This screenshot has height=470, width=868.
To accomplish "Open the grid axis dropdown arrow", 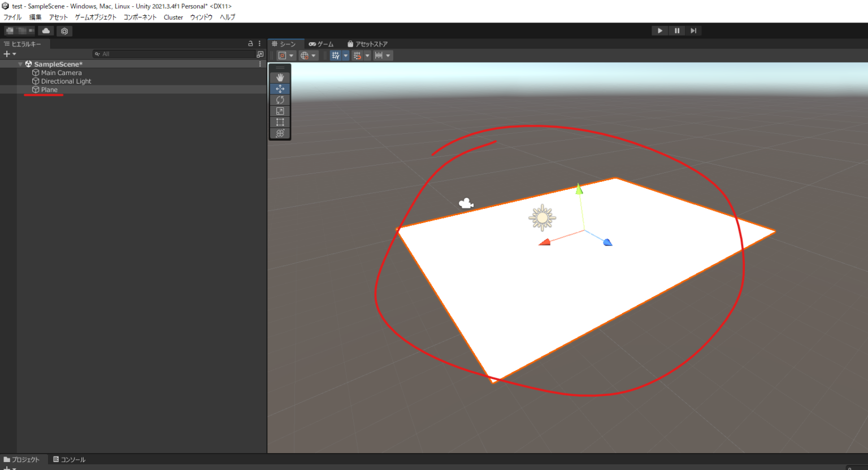I will pyautogui.click(x=345, y=55).
